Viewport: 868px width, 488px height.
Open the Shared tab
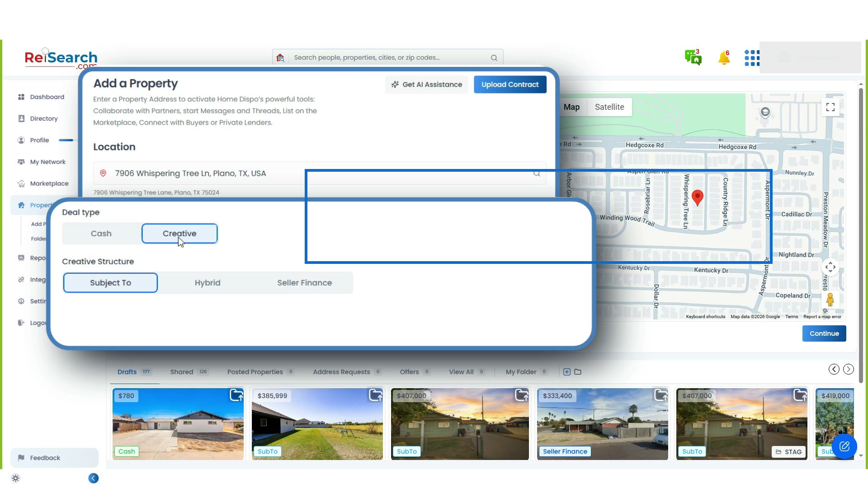tap(189, 372)
